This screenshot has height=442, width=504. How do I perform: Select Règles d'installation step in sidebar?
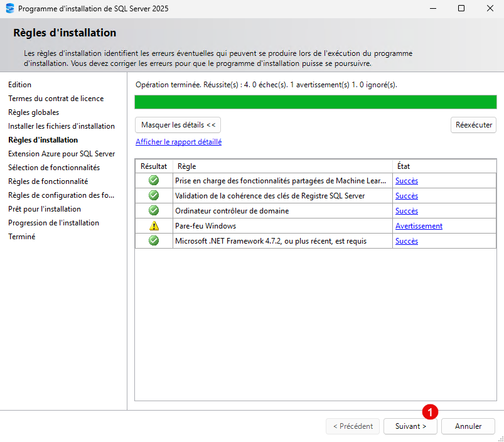pyautogui.click(x=43, y=140)
